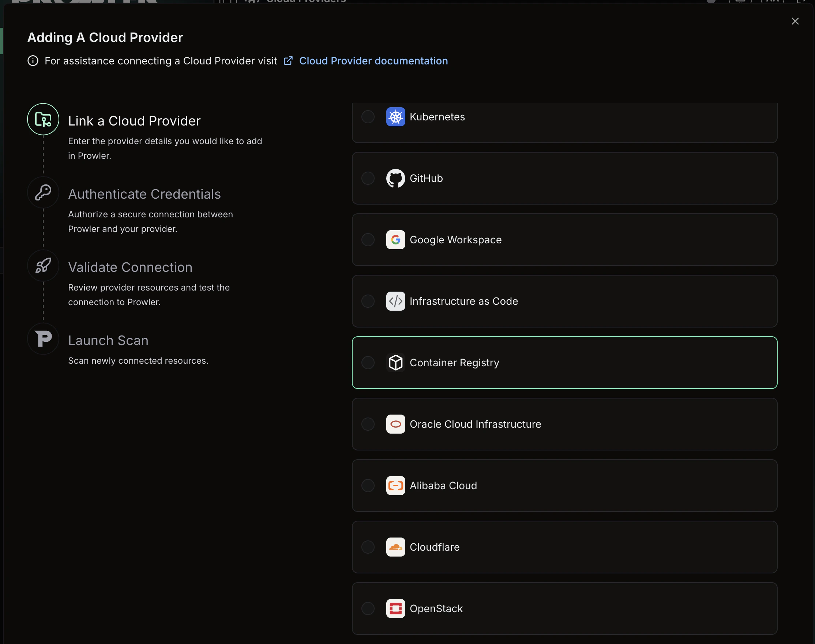Click the Google Workspace icon

395,239
